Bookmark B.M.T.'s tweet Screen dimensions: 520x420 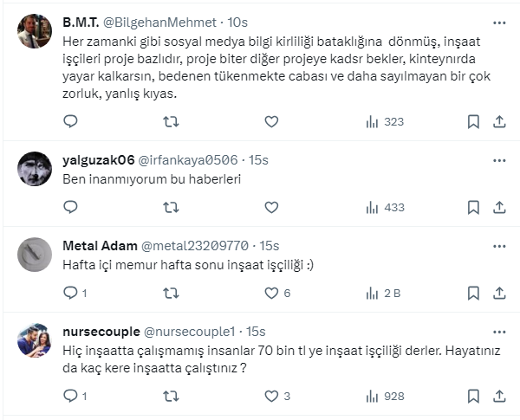[x=473, y=122]
